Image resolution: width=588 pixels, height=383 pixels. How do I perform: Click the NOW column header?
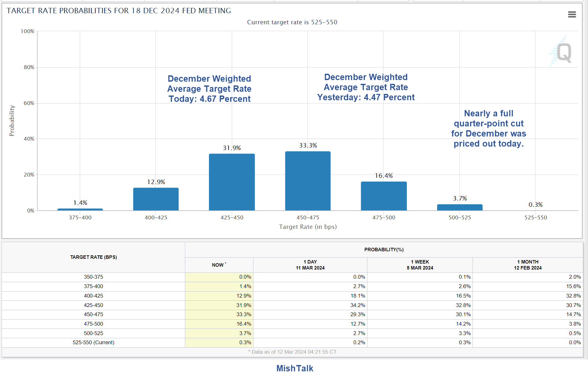(x=219, y=265)
